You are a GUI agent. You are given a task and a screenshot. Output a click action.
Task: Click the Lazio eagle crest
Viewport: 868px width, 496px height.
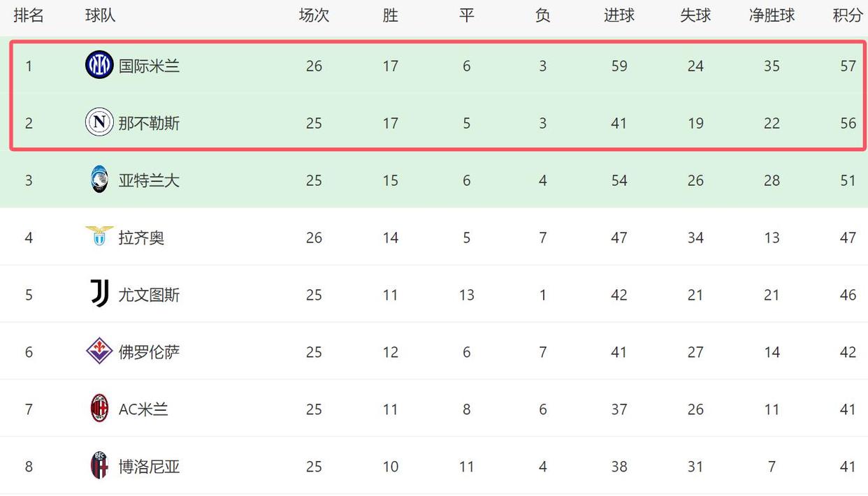pyautogui.click(x=99, y=236)
